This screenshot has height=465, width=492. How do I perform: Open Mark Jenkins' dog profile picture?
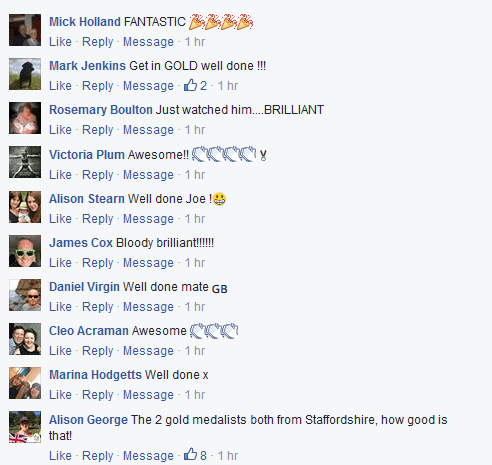point(25,74)
